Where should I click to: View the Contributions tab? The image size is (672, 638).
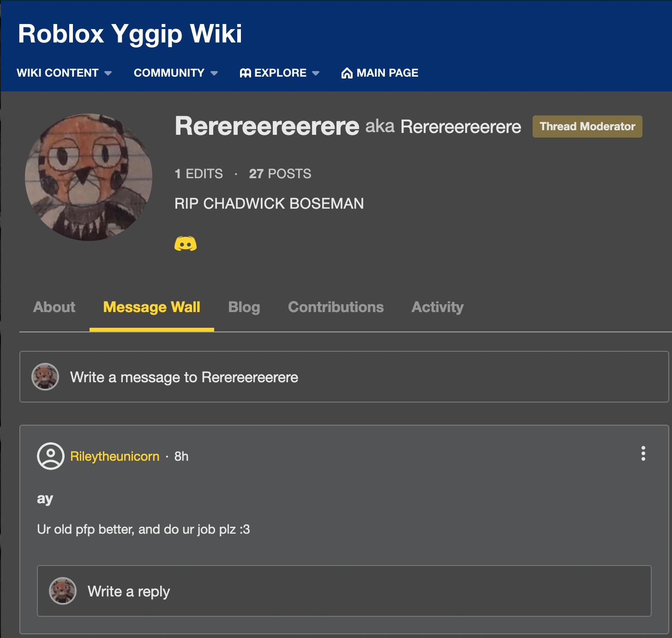[x=336, y=307]
